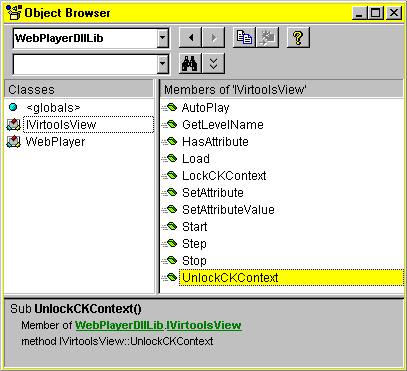Select the AutoPlay member
The image size is (407, 371).
(x=205, y=108)
